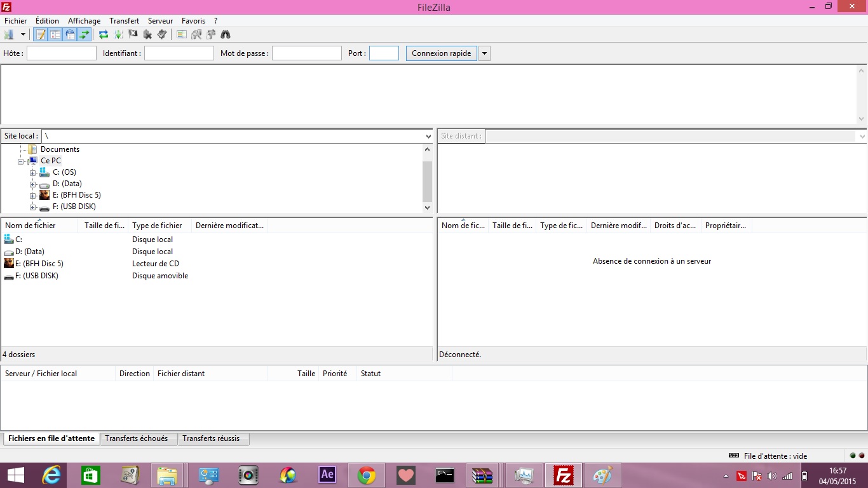Open After Effects from the taskbar
The image size is (868, 488).
point(327,475)
